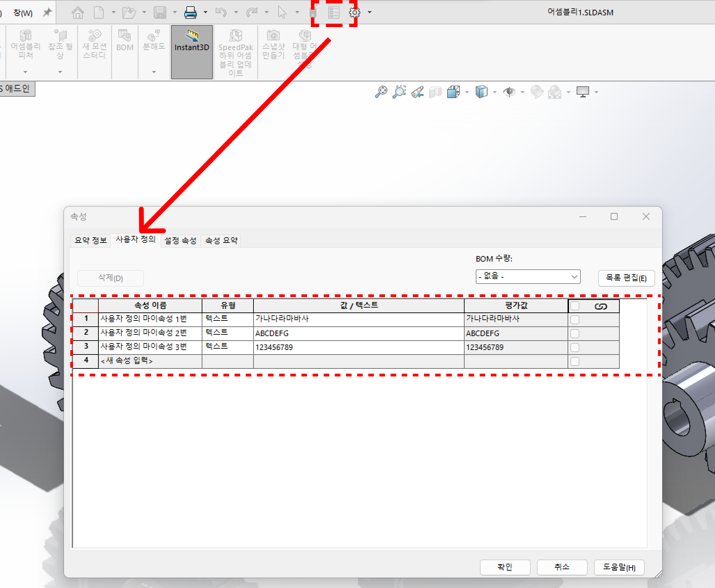Expand arrow under 어셈블리 피처
Image resolution: width=715 pixels, height=588 pixels.
click(x=25, y=72)
